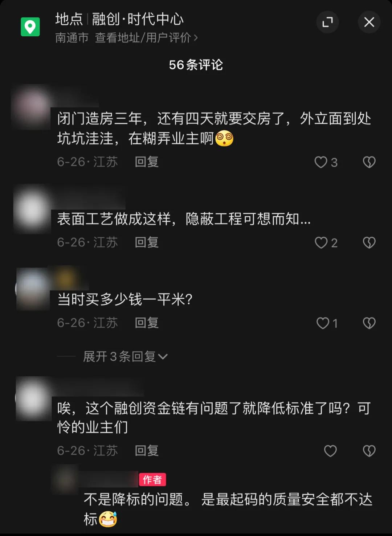Dislike the 闭门造房三年 comment
Image resolution: width=392 pixels, height=536 pixels.
click(x=369, y=162)
